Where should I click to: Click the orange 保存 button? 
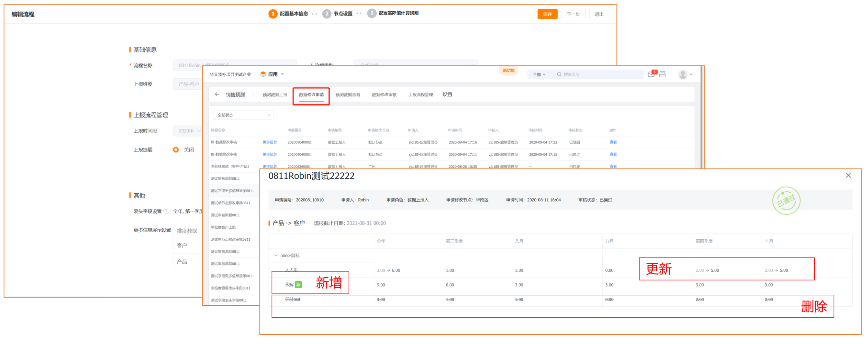547,14
